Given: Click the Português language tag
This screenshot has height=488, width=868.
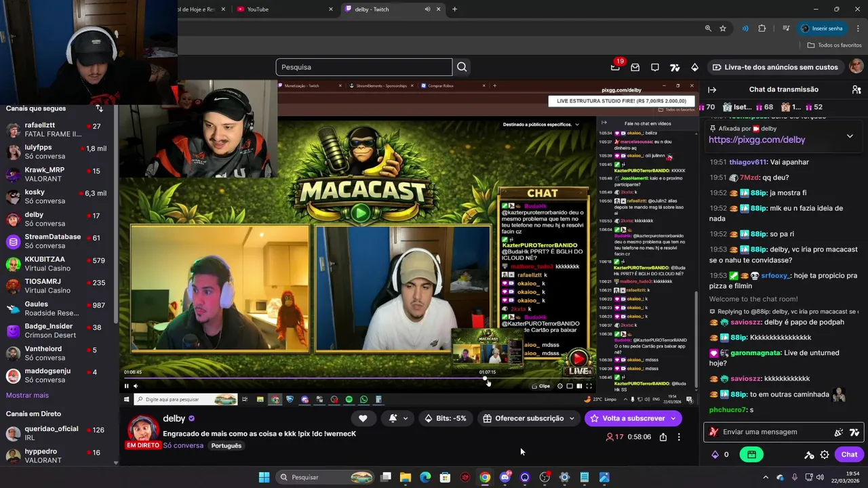Looking at the screenshot, I should coord(226,445).
